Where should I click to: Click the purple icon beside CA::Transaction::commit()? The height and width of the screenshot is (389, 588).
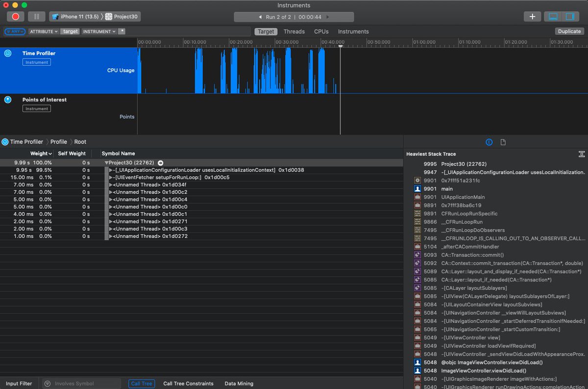[x=418, y=255]
